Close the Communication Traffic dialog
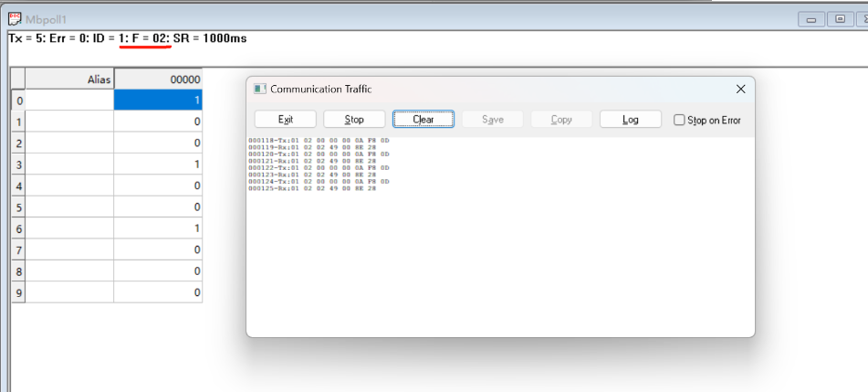868x392 pixels. 740,89
